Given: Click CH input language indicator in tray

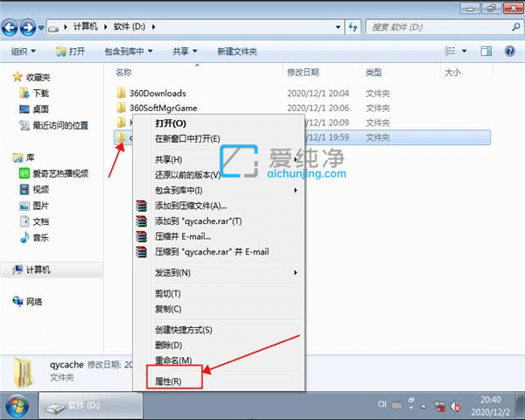Looking at the screenshot, I should (x=382, y=404).
